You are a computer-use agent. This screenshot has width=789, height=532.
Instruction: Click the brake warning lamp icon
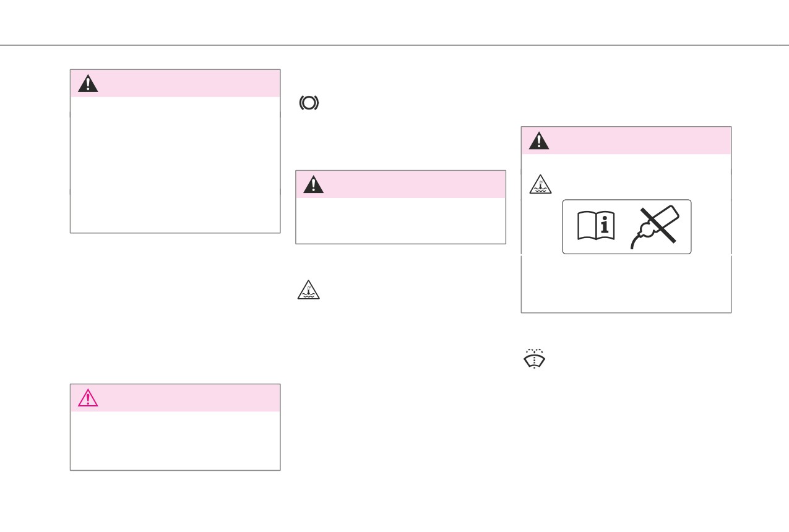[x=309, y=103]
